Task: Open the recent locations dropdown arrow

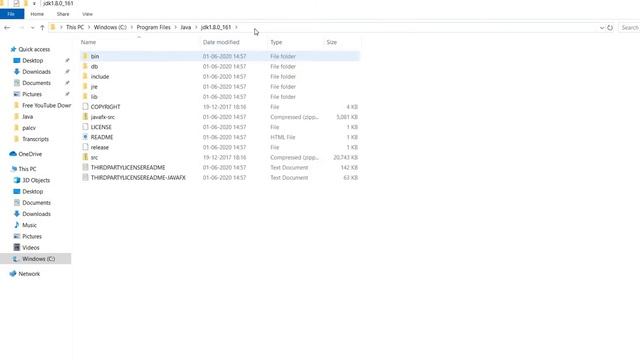Action: tap(32, 28)
